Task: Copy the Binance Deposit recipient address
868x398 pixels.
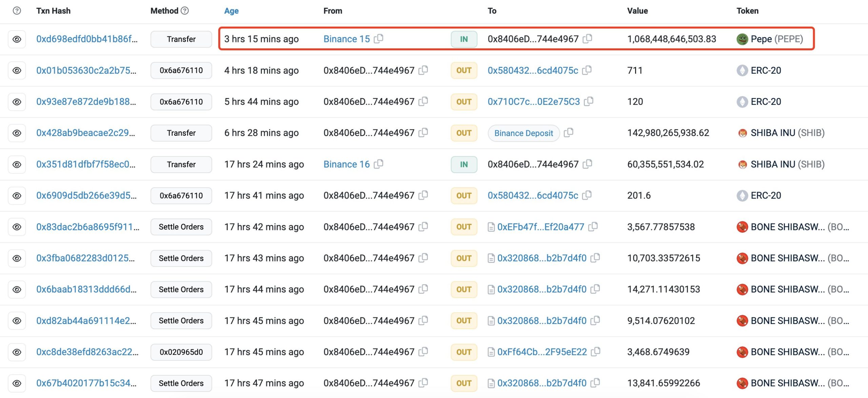Action: pyautogui.click(x=569, y=133)
